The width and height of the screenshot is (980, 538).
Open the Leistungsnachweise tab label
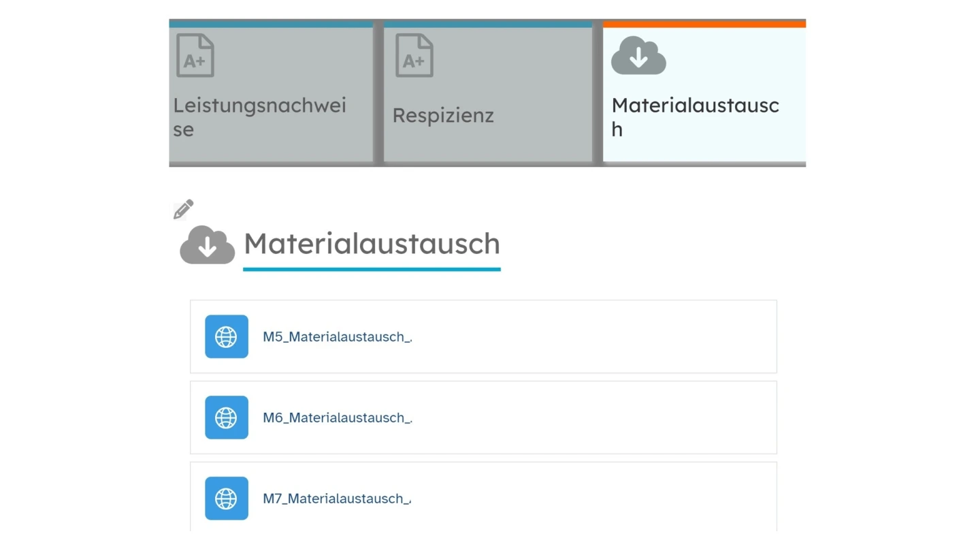pos(259,117)
